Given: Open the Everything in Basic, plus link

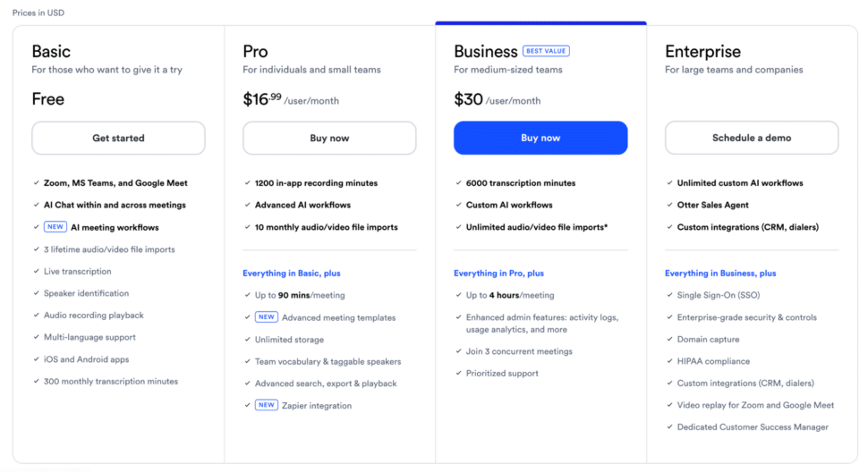Looking at the screenshot, I should 292,274.
